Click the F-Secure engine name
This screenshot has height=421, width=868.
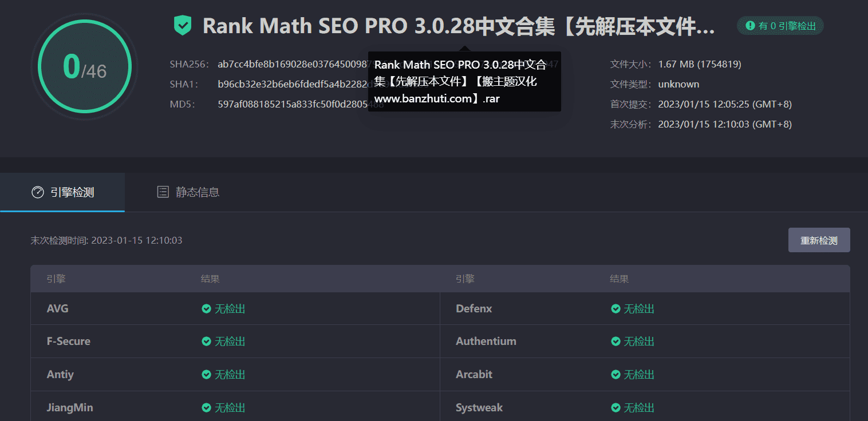[69, 341]
